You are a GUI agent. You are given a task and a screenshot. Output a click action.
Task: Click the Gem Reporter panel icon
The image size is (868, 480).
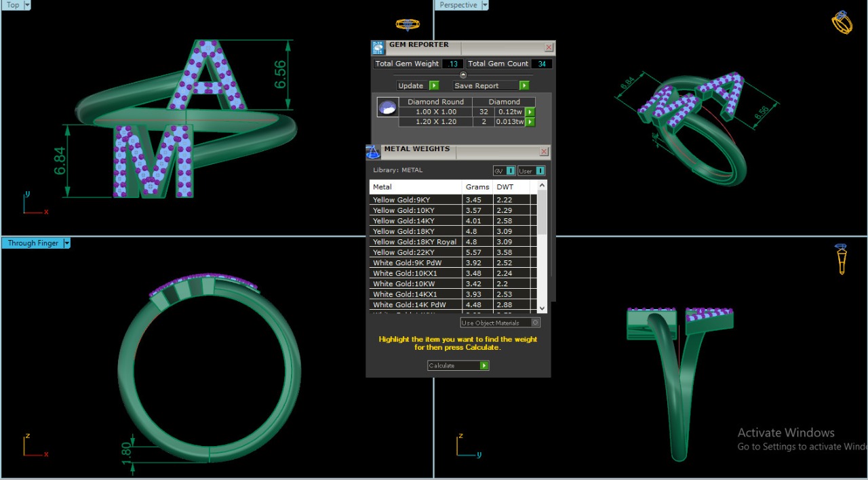click(x=378, y=47)
